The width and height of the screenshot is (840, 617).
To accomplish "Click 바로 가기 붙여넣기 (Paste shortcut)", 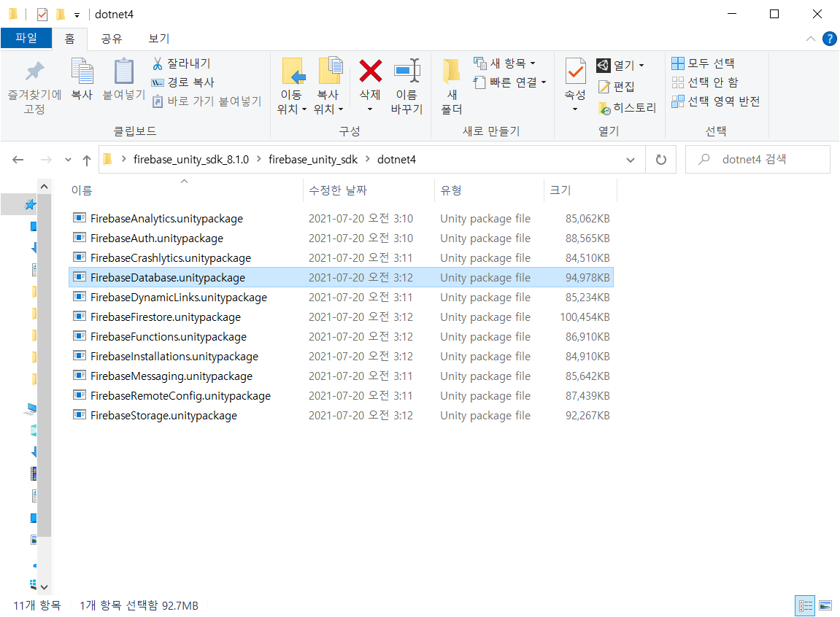I will (207, 101).
